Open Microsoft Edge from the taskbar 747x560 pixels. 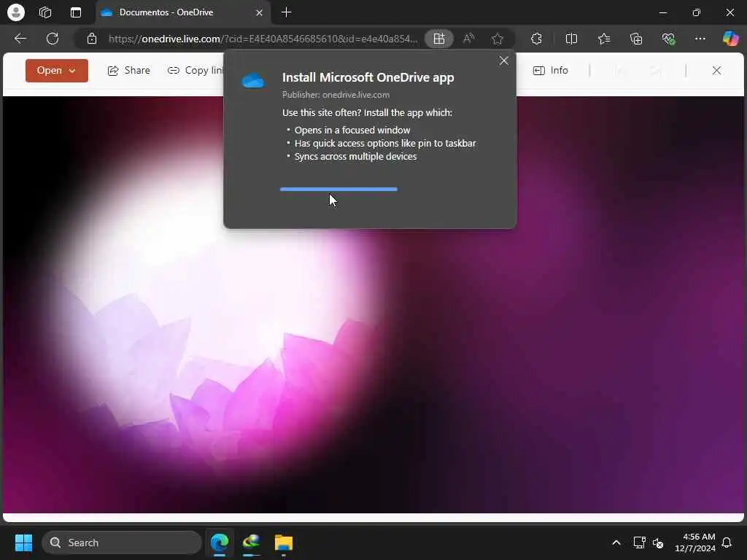pyautogui.click(x=220, y=542)
